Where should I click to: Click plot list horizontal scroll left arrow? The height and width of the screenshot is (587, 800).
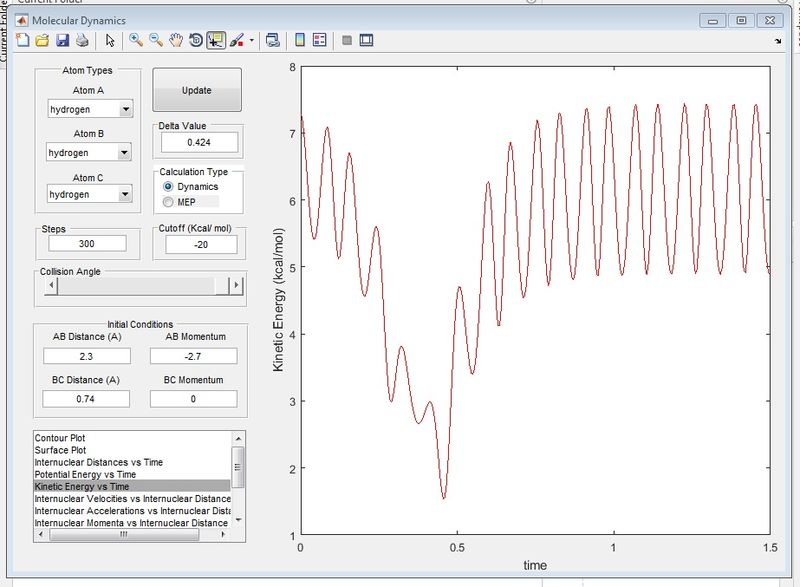(41, 534)
